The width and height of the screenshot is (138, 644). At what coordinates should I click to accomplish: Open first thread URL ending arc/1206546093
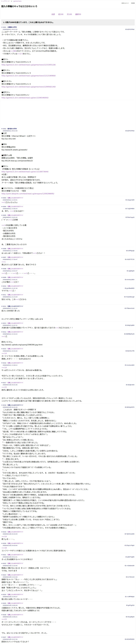coord(25,98)
